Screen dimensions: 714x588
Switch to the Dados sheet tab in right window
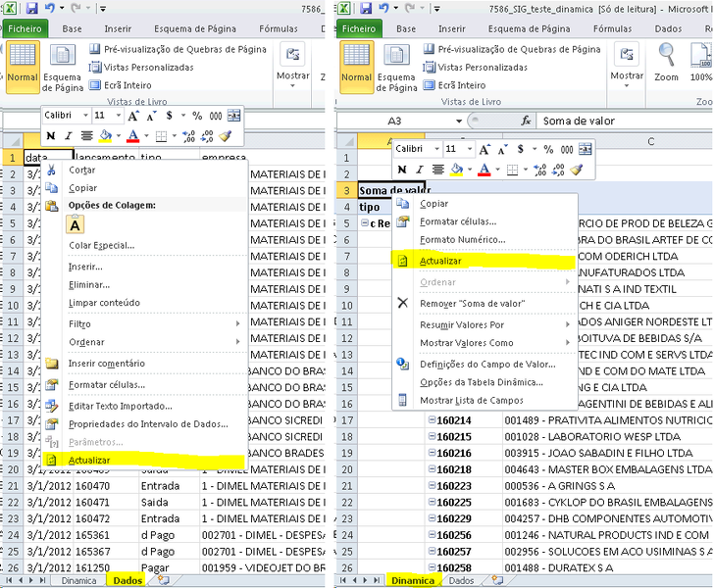tap(461, 581)
